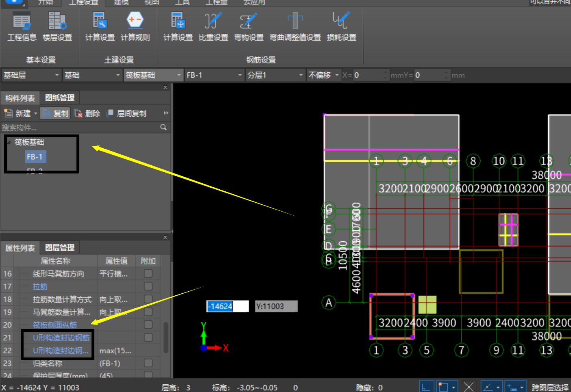571x392 pixels.
Task: Click the search magnifier in component search
Action: coord(163,127)
